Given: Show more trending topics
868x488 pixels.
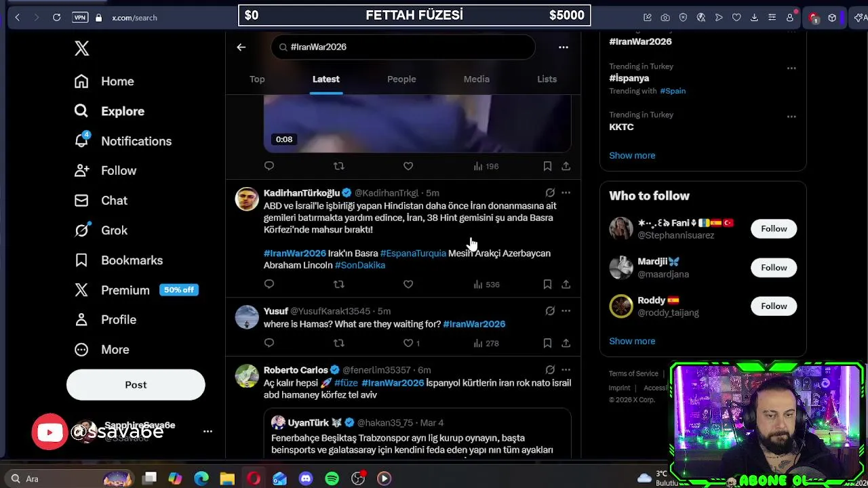Looking at the screenshot, I should click(x=632, y=156).
